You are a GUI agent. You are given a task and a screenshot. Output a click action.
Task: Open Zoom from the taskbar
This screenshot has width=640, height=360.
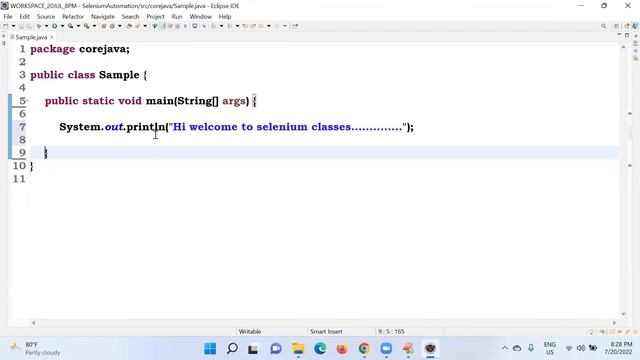tap(386, 349)
